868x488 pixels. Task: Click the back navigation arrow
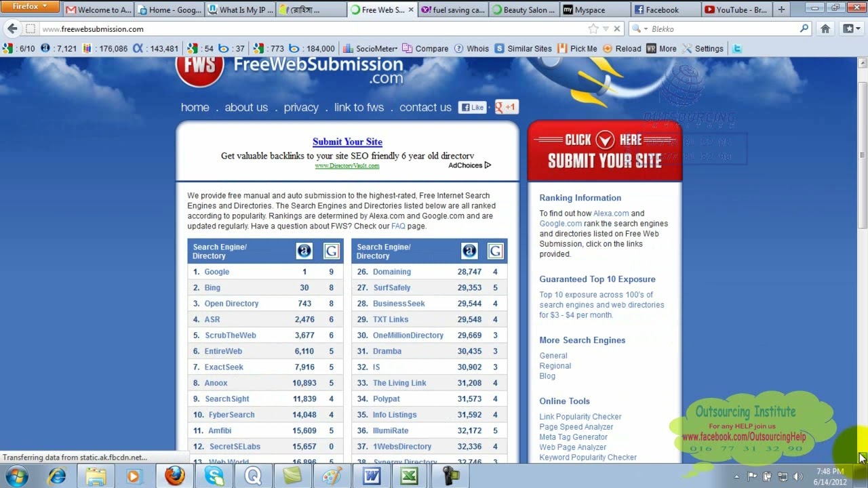[12, 28]
